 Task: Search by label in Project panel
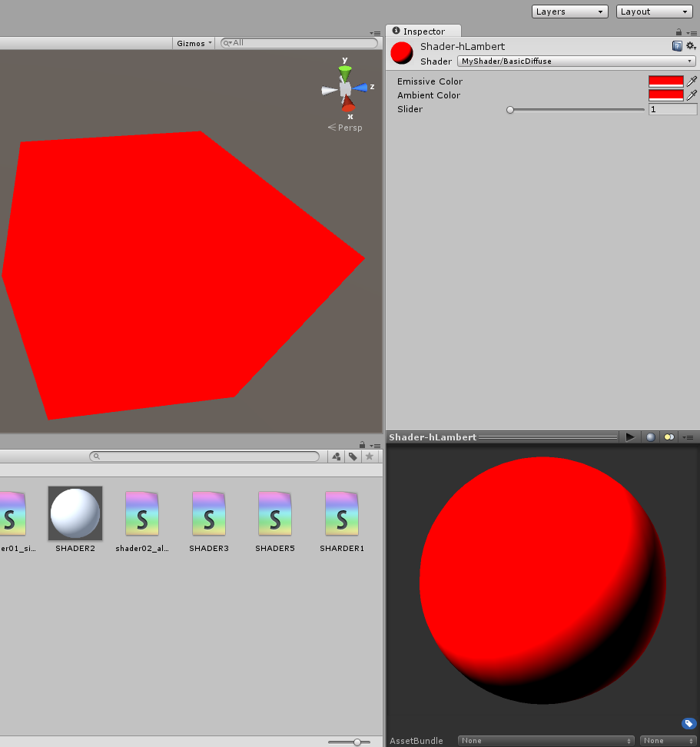click(353, 456)
